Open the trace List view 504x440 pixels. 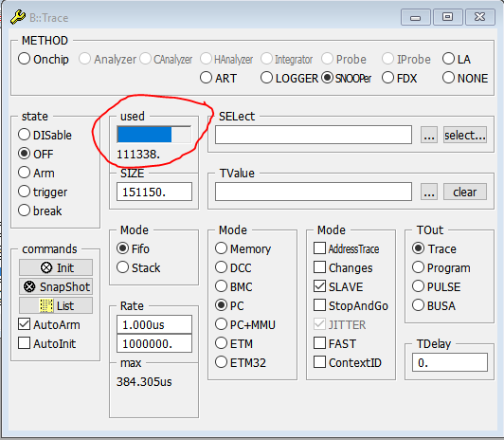[x=56, y=305]
